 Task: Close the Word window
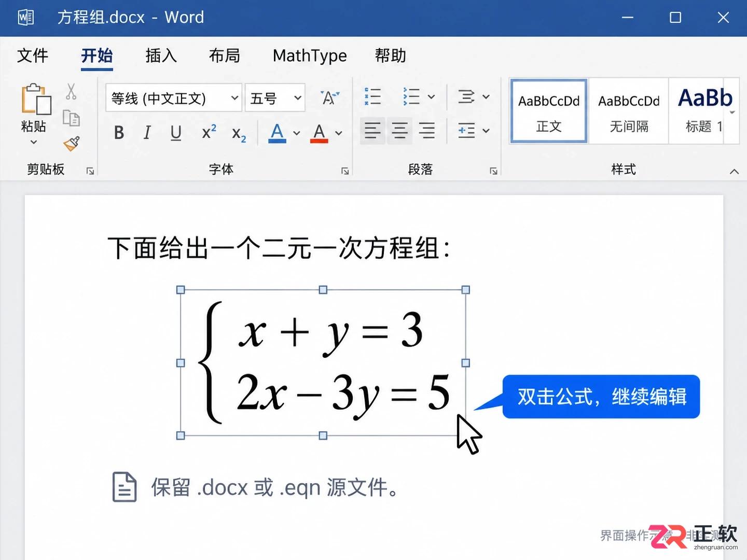pos(723,18)
